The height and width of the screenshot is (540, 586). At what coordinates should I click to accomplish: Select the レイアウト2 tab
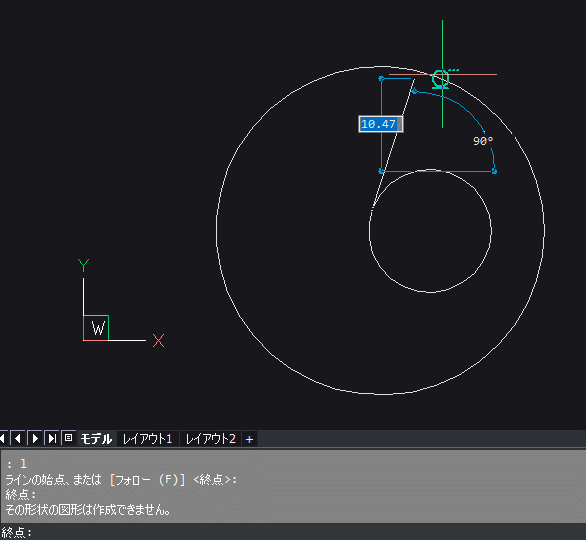pyautogui.click(x=211, y=438)
